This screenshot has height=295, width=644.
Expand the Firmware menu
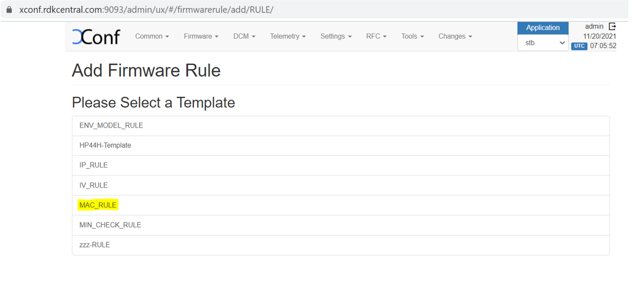201,37
